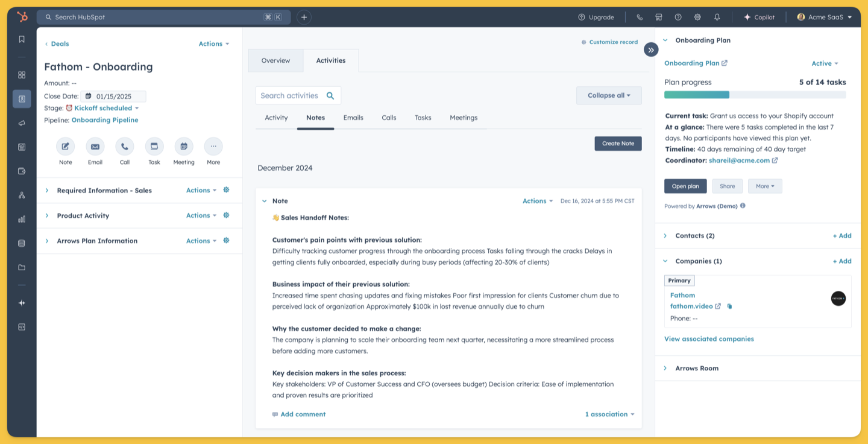Image resolution: width=868 pixels, height=444 pixels.
Task: Open gear settings for Required Information - Sales
Action: pyautogui.click(x=226, y=190)
